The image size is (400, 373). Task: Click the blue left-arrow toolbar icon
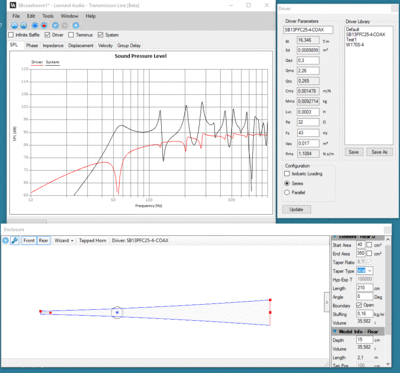coord(55,25)
